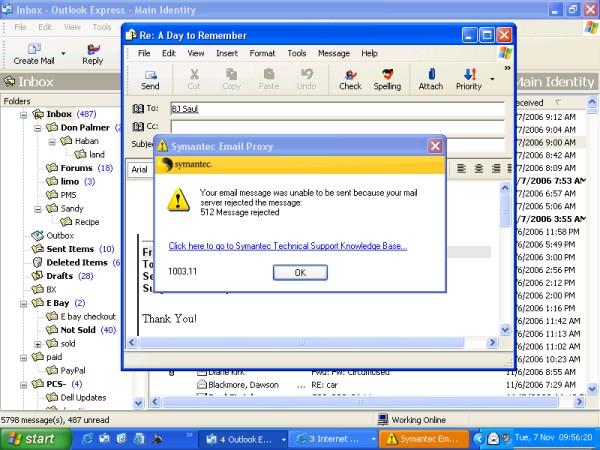600x450 pixels.
Task: Open the Deleted Items folder
Action: [77, 262]
